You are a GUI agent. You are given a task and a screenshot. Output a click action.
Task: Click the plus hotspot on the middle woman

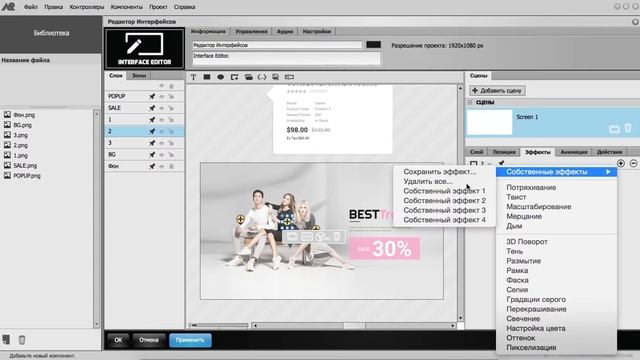point(287,222)
